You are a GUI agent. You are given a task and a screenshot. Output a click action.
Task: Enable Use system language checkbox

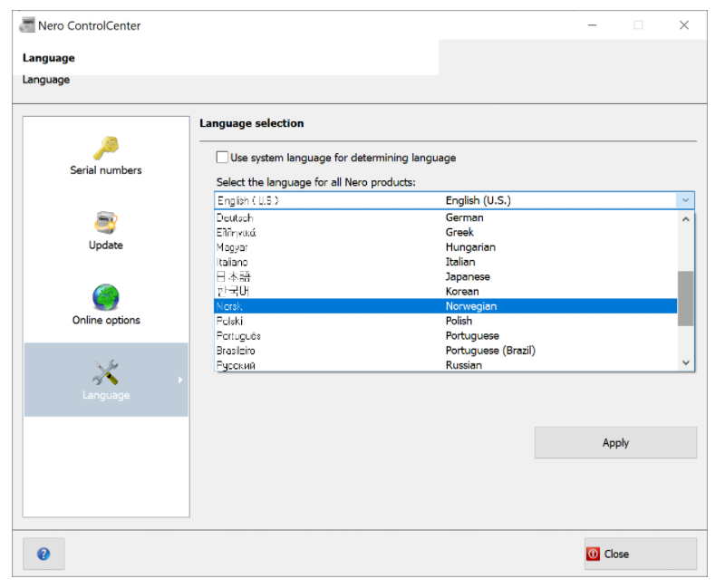(x=222, y=158)
